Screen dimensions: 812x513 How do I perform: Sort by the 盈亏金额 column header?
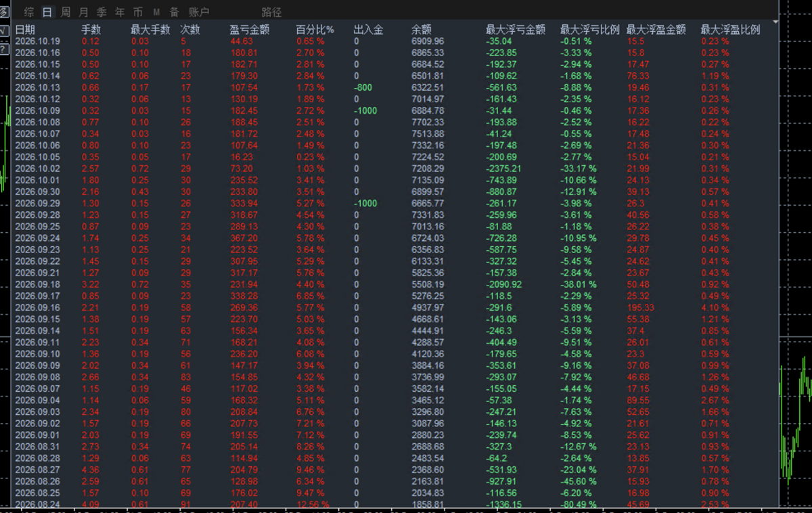[250, 30]
